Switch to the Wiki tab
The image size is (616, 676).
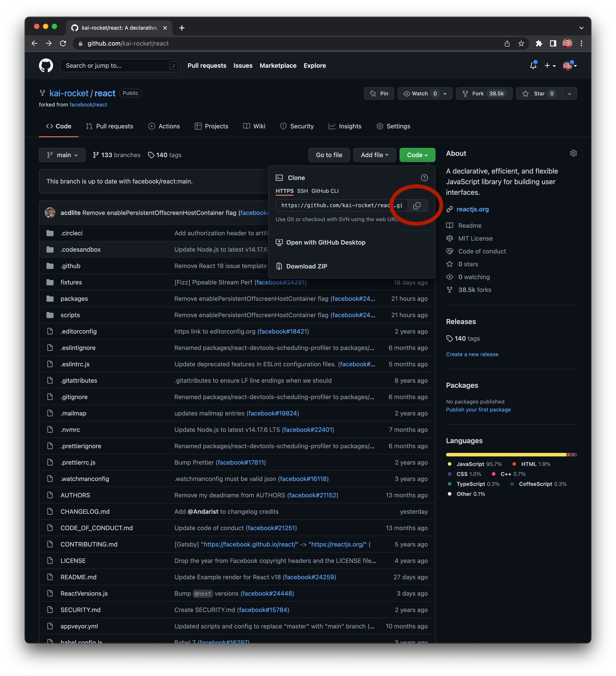pyautogui.click(x=254, y=127)
